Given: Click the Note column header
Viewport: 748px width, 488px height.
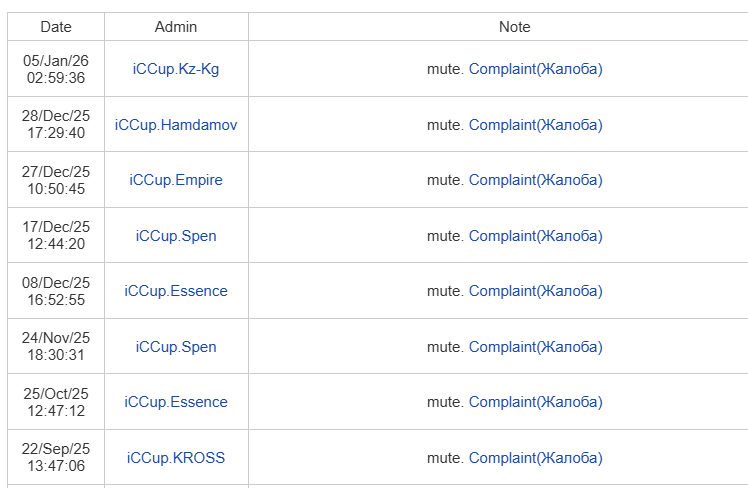Looking at the screenshot, I should coord(514,27).
